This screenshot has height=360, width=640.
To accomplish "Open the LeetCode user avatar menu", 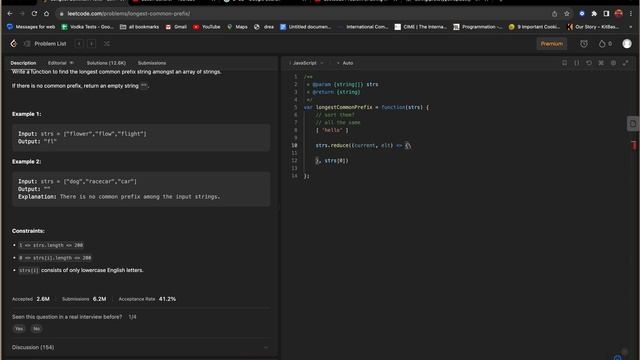I will pyautogui.click(x=627, y=44).
